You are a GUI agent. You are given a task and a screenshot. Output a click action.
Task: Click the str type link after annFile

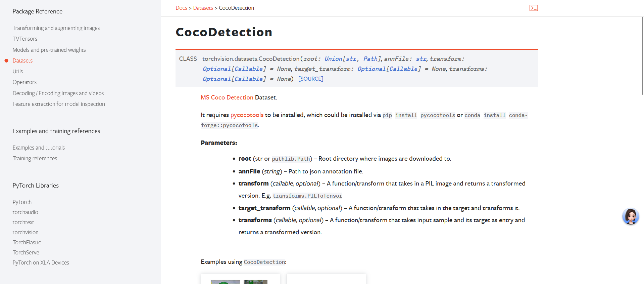[421, 59]
